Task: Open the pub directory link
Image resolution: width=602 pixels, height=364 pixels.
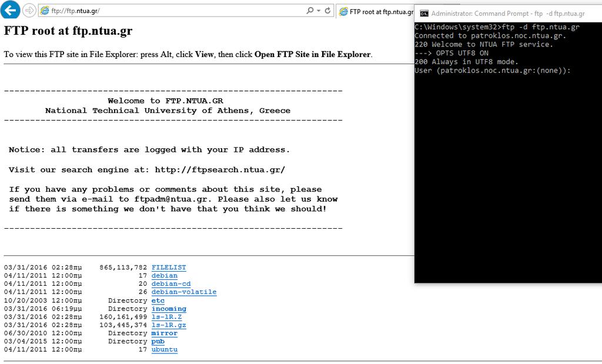Action: [x=158, y=341]
